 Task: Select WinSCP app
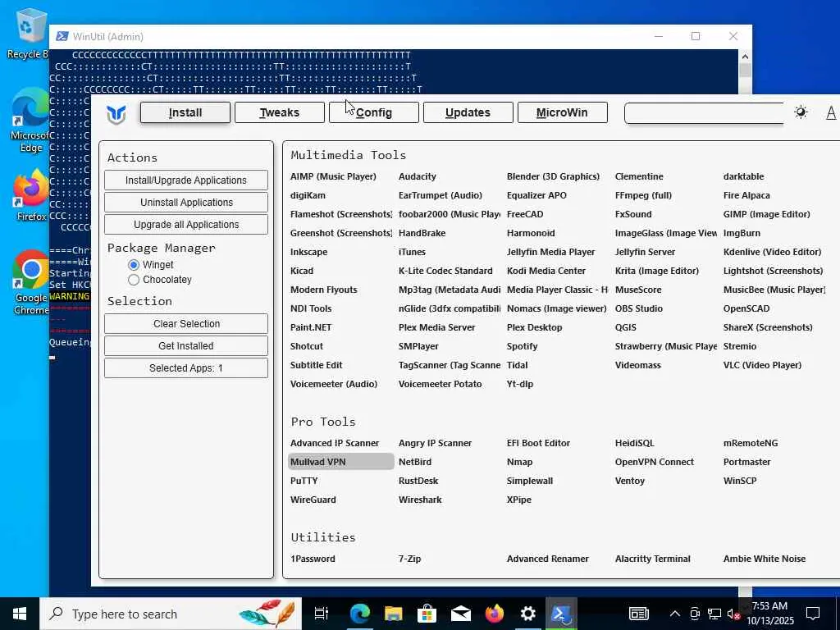coord(740,481)
